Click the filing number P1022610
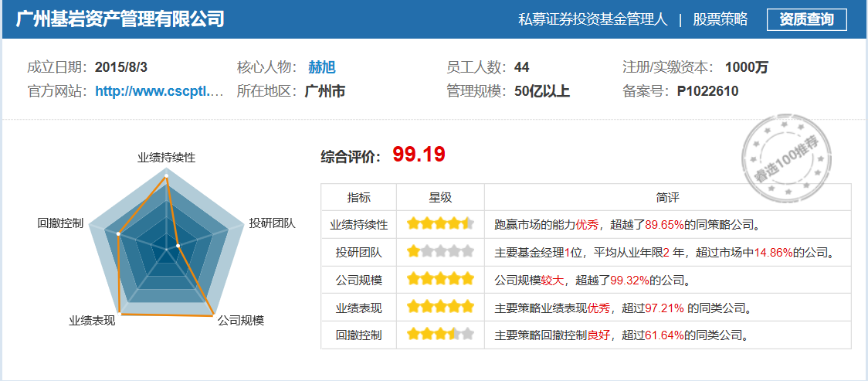Screen dimensions: 868x381 click(x=708, y=91)
